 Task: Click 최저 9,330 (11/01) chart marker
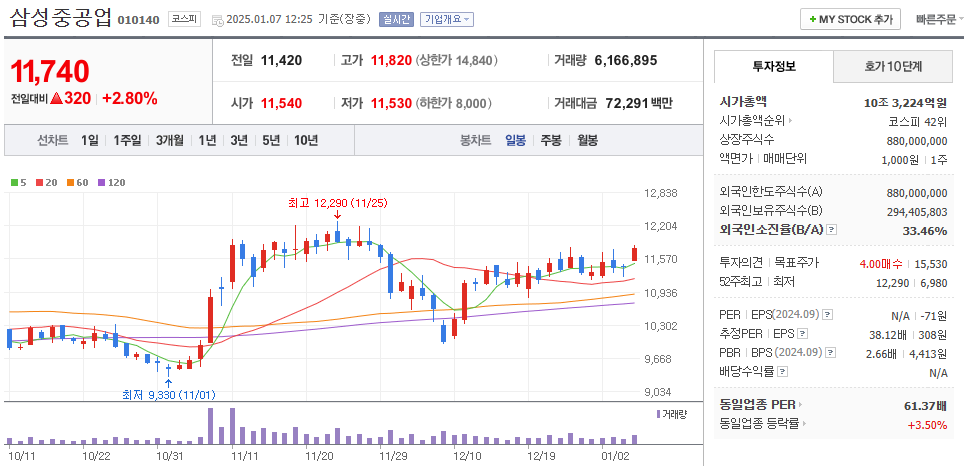pyautogui.click(x=168, y=395)
